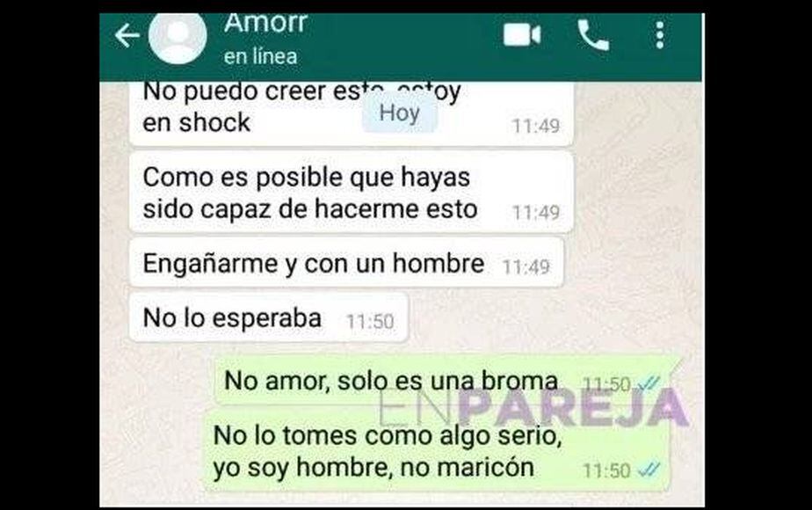Tap the 'en línea' status text
This screenshot has width=812, height=510.
pyautogui.click(x=260, y=56)
